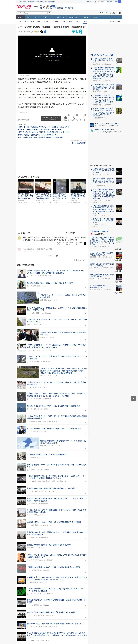Close the reaction prompt tooltip
The height and width of the screenshot is (644, 138).
[x=60, y=117]
